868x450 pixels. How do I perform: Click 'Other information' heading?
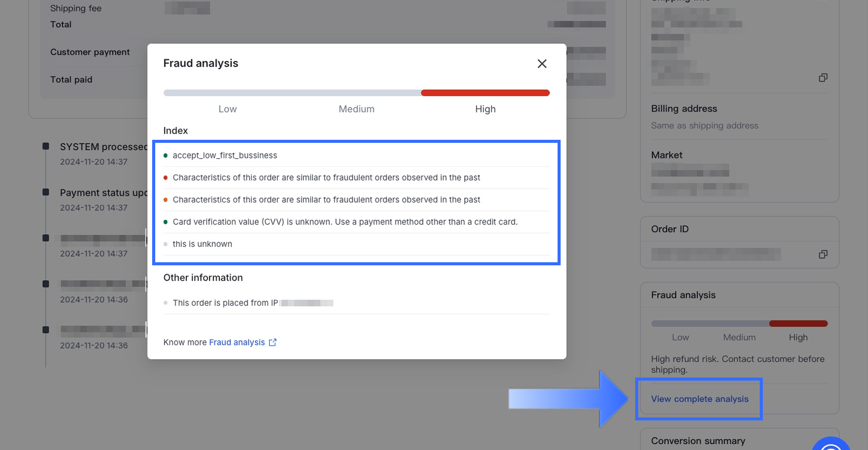click(203, 278)
